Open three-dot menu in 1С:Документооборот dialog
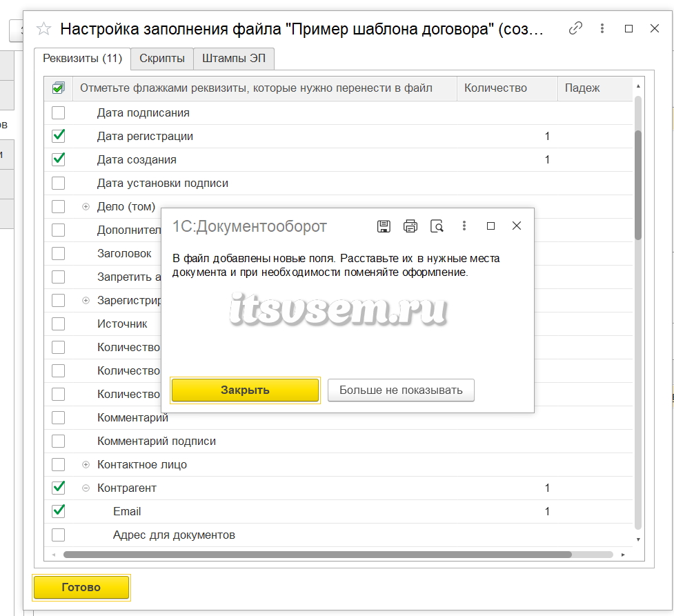The image size is (674, 616). click(x=464, y=226)
